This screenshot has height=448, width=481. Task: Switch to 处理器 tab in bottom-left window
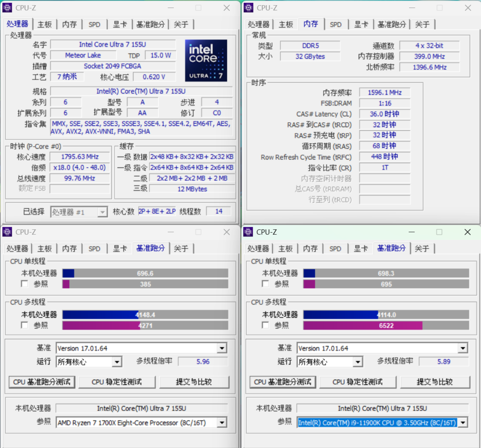coord(17,248)
